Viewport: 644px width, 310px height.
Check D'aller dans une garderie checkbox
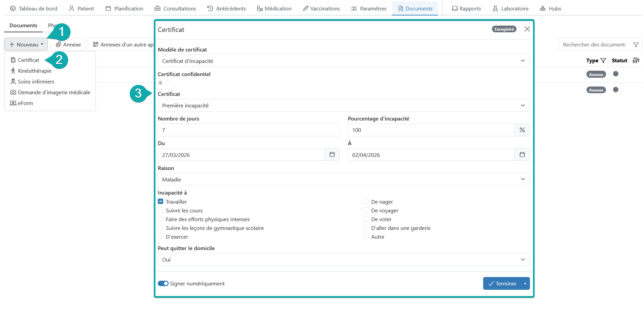point(366,228)
